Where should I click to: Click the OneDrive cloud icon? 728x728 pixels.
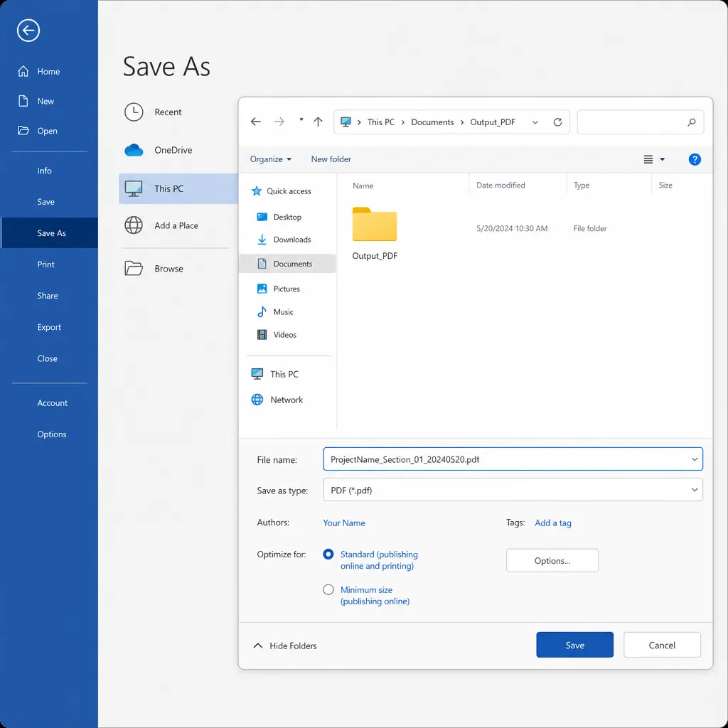[x=134, y=150]
